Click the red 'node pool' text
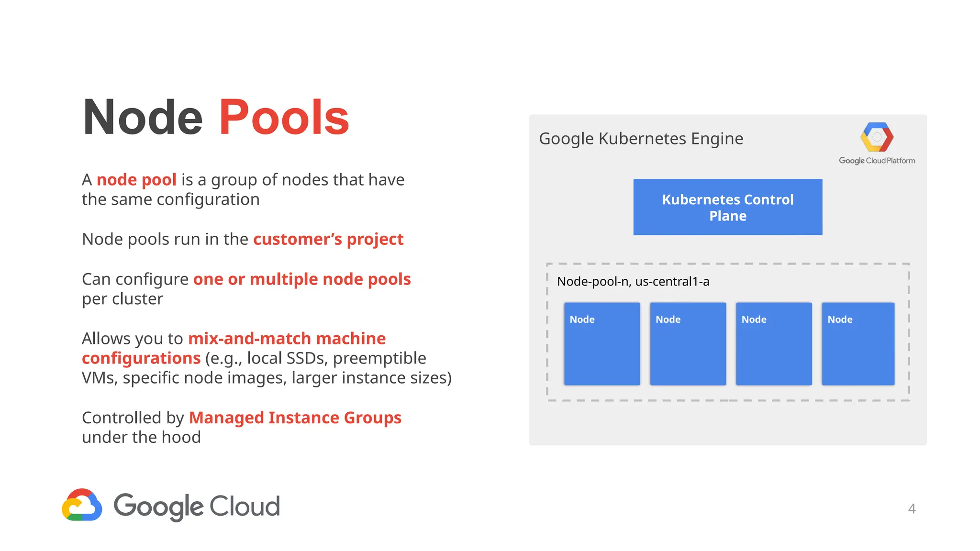 [x=137, y=180]
